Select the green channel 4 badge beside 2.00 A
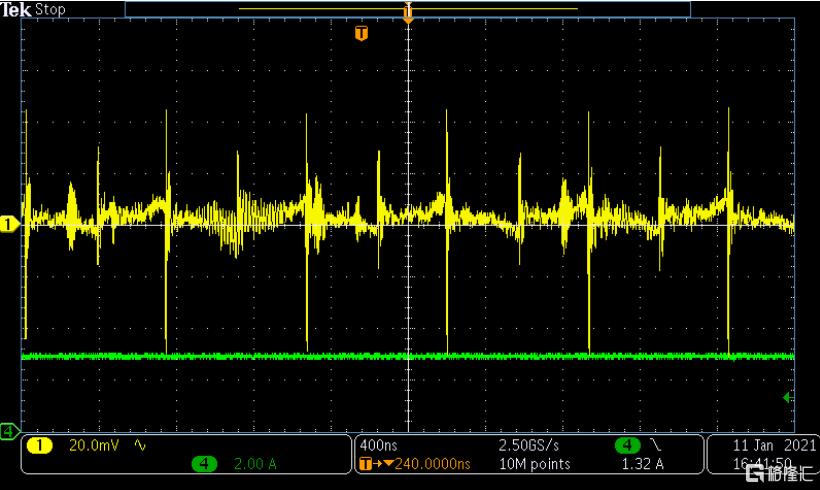This screenshot has height=490, width=820. [x=203, y=464]
